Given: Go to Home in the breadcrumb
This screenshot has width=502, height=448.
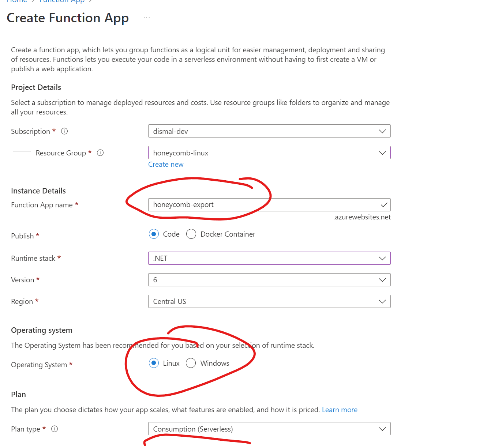Looking at the screenshot, I should point(17,1).
